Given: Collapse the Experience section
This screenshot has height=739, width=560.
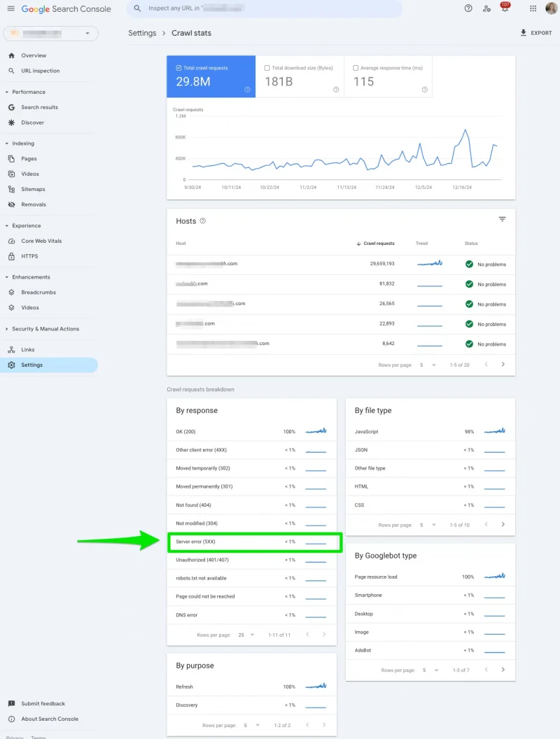Looking at the screenshot, I should 6,226.
